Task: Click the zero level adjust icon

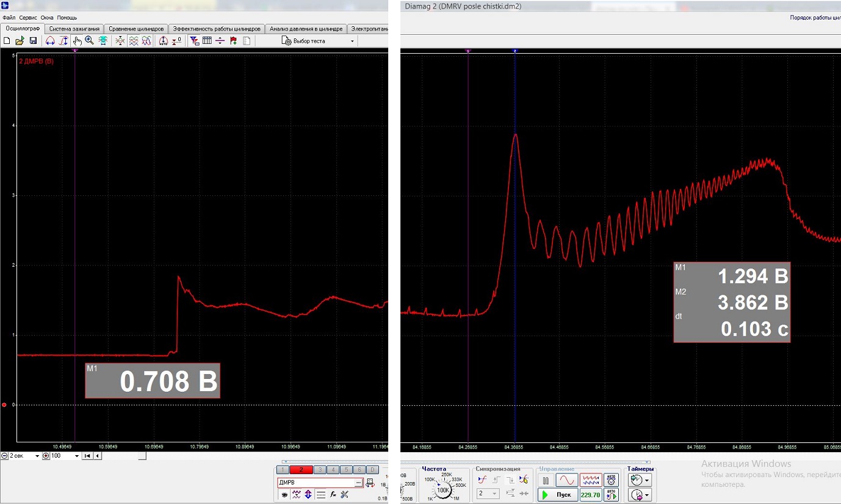Action: click(x=176, y=41)
